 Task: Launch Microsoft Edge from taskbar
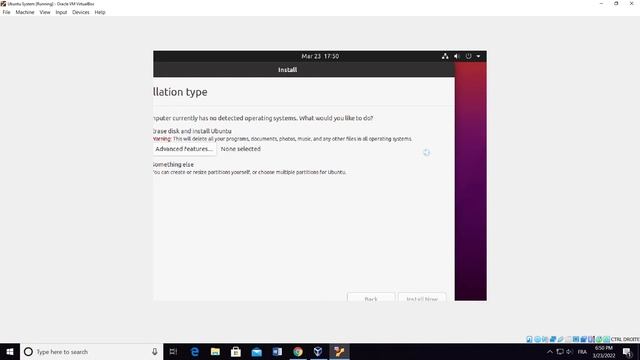point(195,351)
